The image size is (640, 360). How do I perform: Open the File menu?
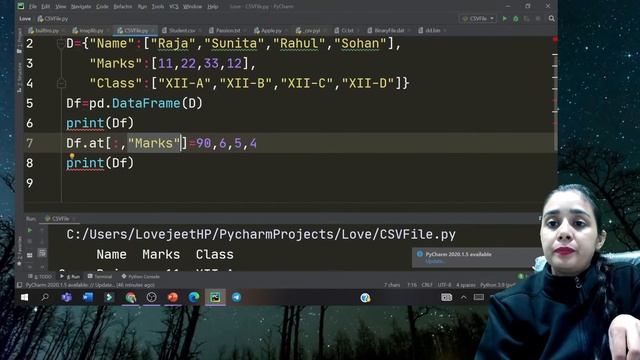33,7
